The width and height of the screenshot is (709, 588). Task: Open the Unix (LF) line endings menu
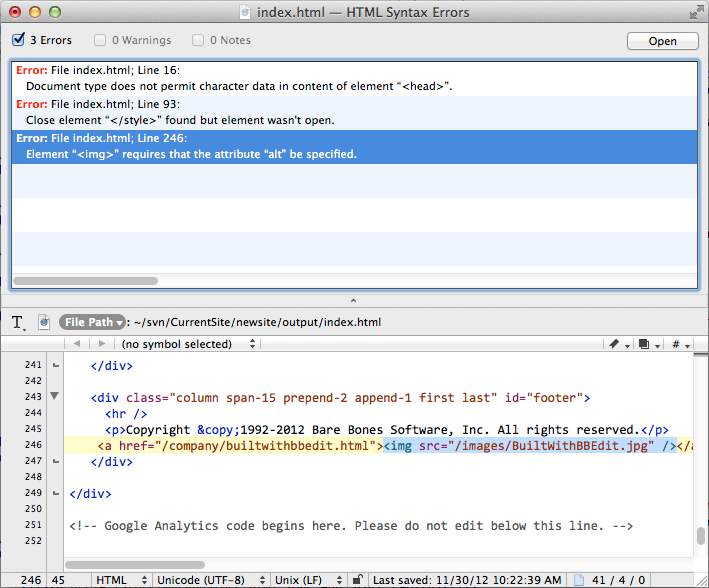(305, 579)
